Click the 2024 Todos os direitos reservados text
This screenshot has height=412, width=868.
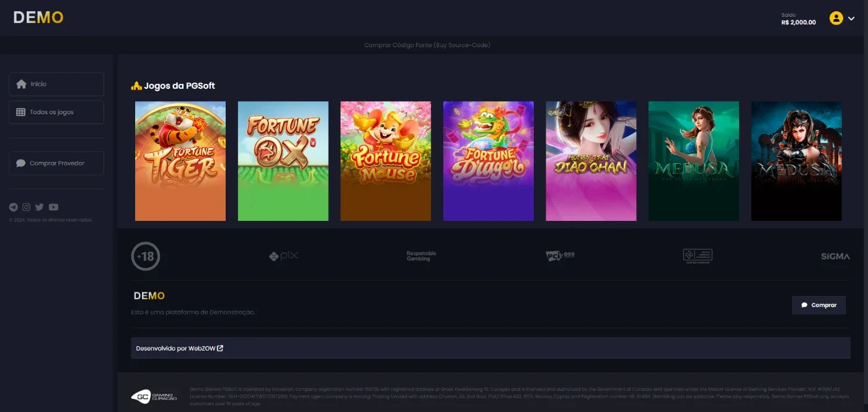pos(51,220)
